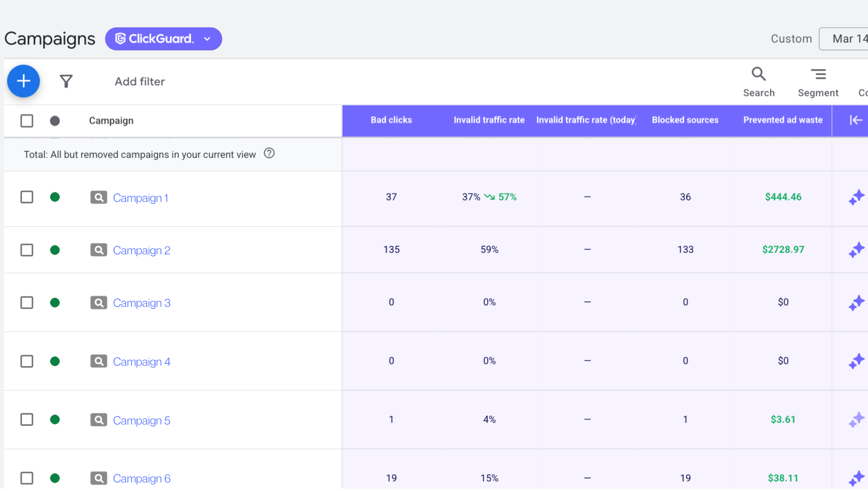Check the Campaign 2 checkbox
Viewport: 868px width, 491px height.
[27, 250]
